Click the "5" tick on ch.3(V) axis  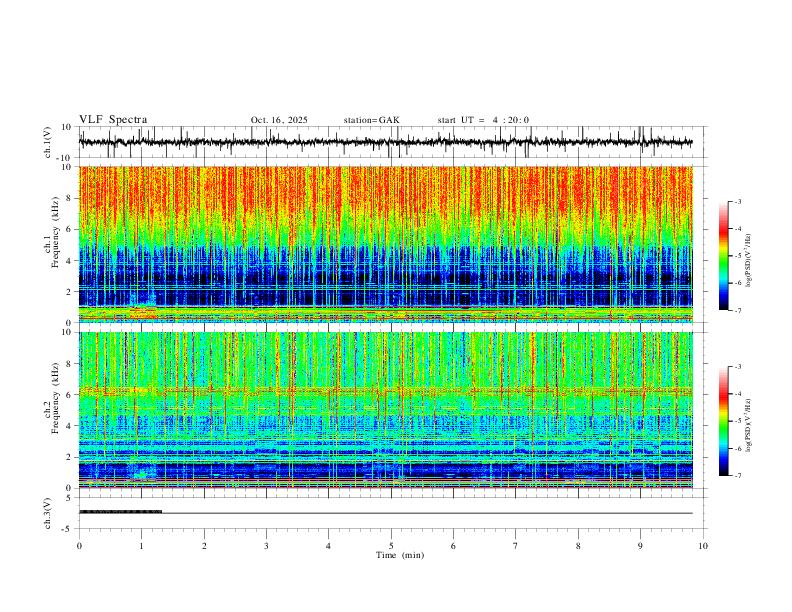[x=70, y=497]
